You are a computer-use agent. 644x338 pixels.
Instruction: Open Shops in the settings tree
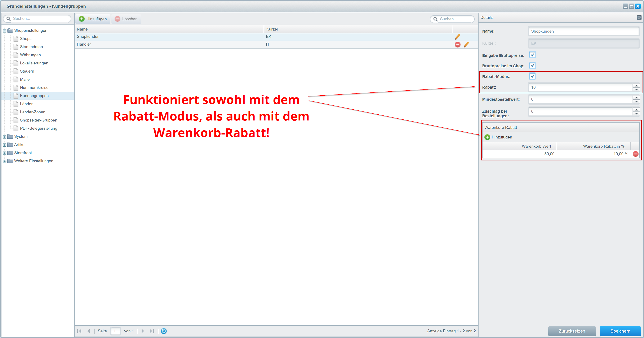click(x=26, y=39)
